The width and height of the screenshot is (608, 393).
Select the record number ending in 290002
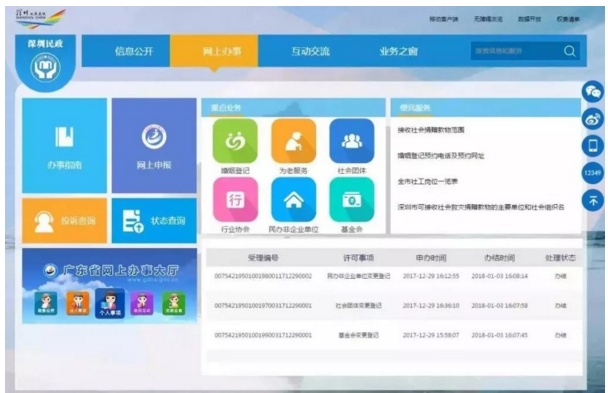click(263, 276)
